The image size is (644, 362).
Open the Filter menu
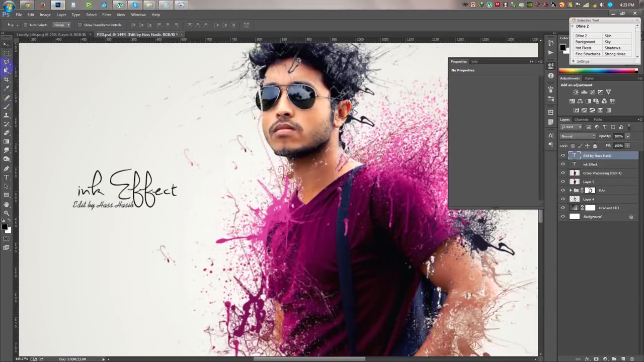[x=107, y=15]
